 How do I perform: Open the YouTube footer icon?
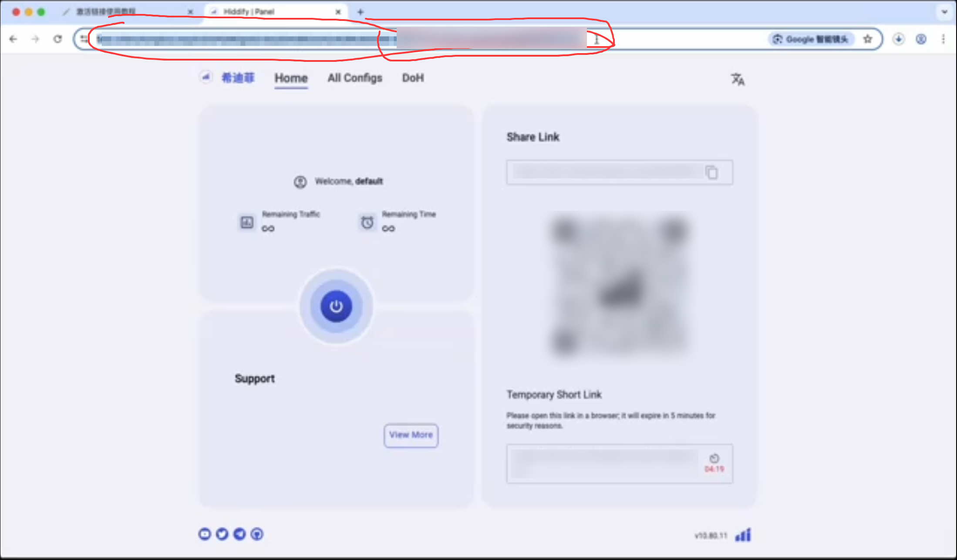[x=205, y=534]
